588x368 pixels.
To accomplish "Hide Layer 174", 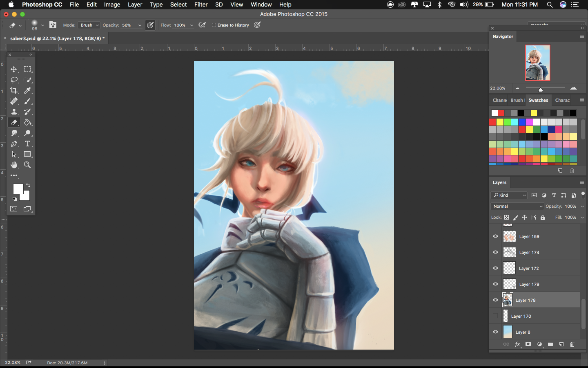I will point(495,252).
